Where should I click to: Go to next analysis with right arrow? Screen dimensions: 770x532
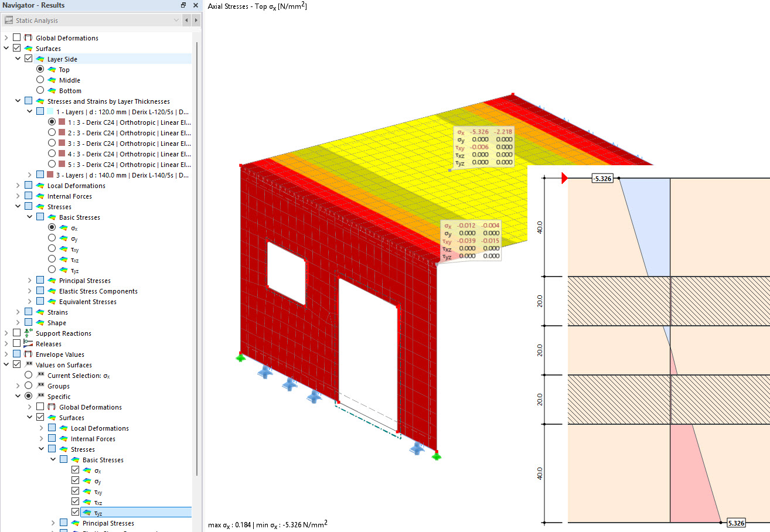click(x=196, y=21)
